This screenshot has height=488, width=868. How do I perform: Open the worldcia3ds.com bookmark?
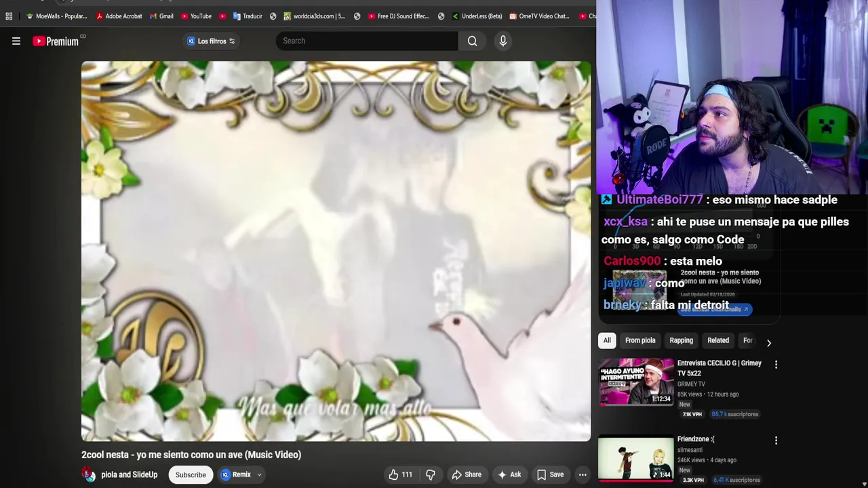(x=315, y=16)
